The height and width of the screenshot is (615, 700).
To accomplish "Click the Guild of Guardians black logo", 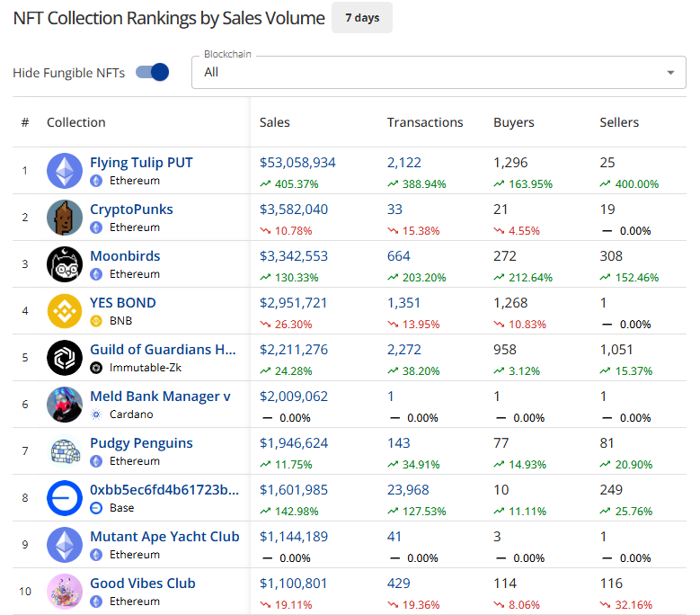I will tap(65, 358).
